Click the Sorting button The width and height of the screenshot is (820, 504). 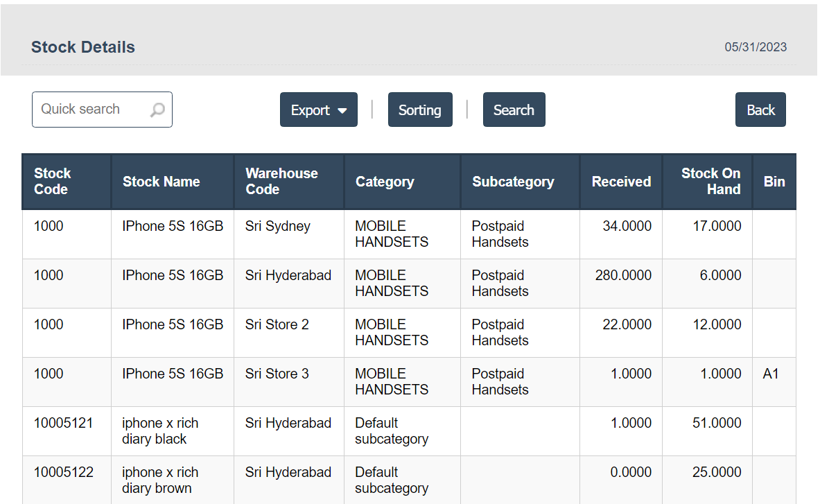click(x=419, y=110)
